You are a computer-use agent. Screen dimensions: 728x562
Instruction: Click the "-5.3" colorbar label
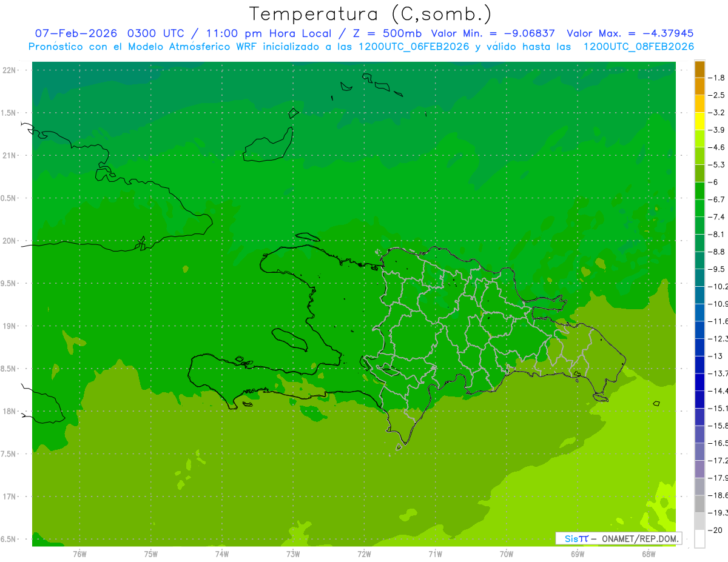718,164
